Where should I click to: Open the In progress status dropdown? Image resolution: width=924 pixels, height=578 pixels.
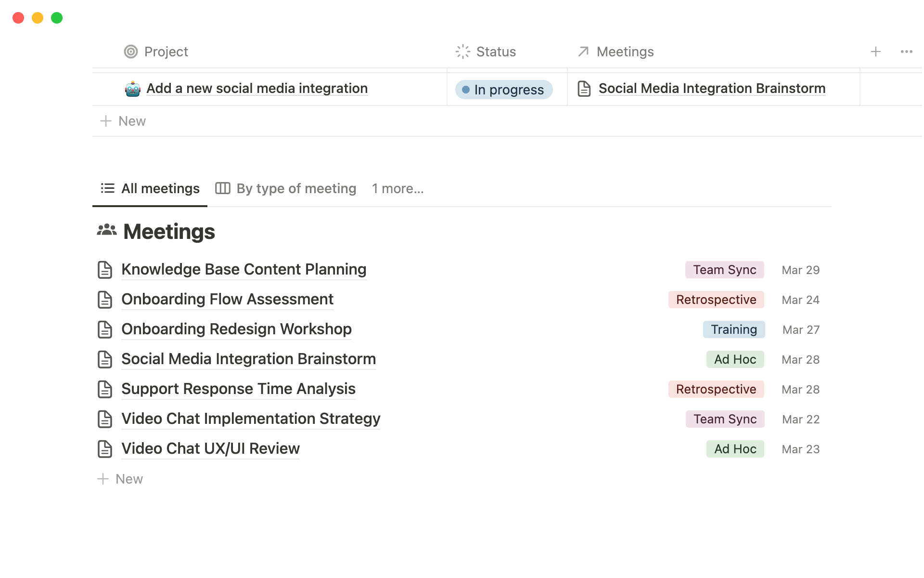[x=503, y=90]
